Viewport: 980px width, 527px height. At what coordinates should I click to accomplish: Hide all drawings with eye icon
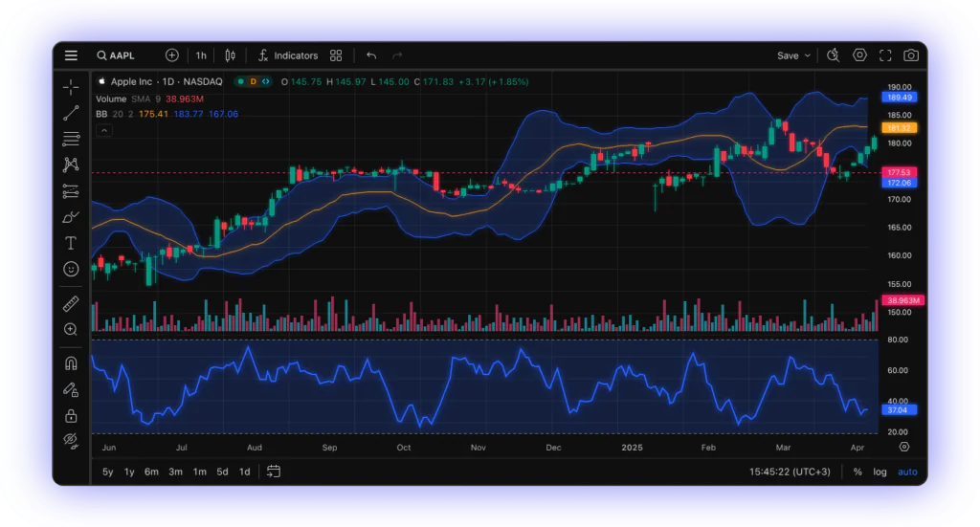[71, 442]
